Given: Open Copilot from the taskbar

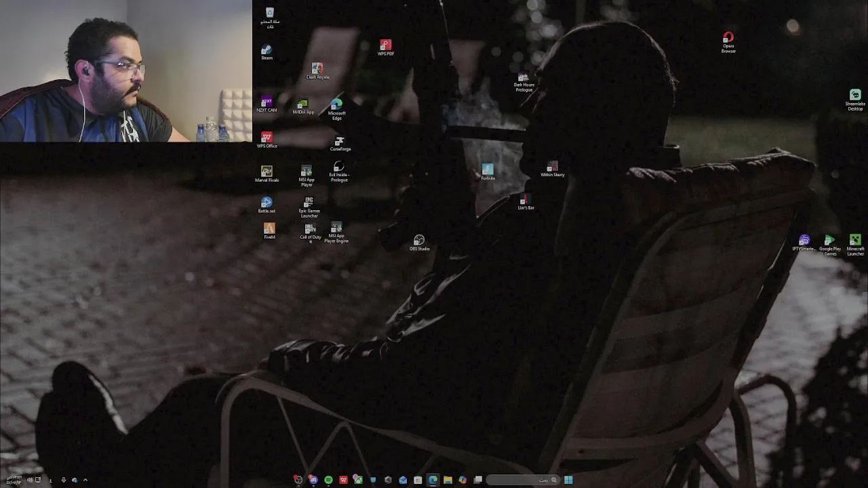Looking at the screenshot, I should tap(462, 480).
